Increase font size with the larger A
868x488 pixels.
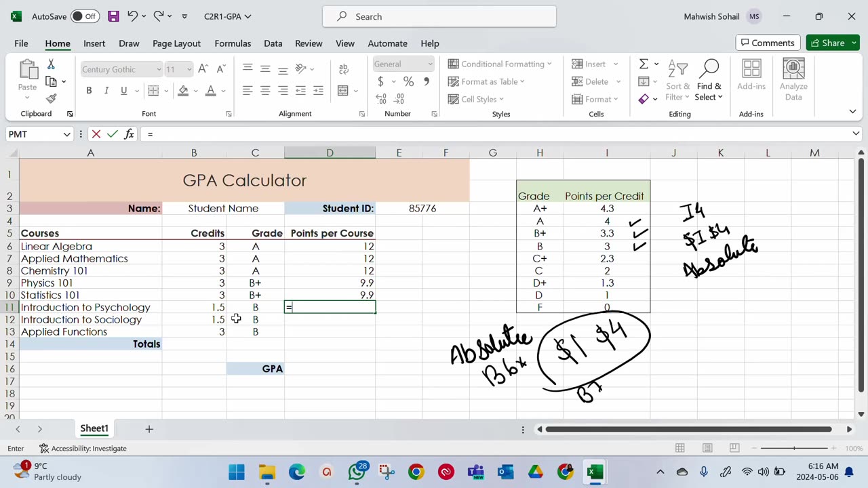(x=203, y=69)
